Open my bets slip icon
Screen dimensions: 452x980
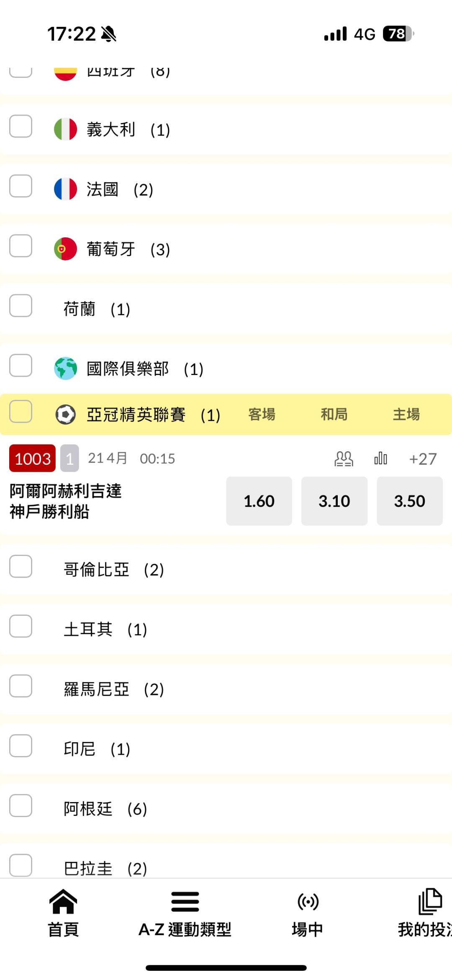click(x=430, y=902)
